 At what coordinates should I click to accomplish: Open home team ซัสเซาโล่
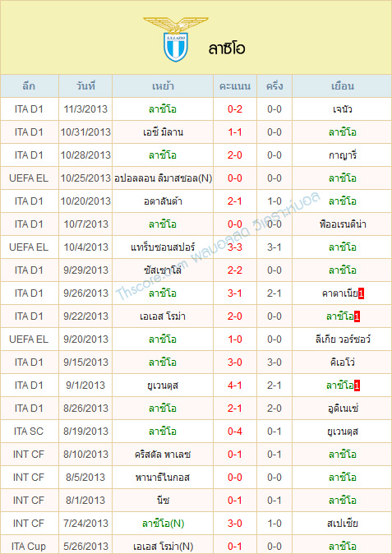[x=163, y=270]
